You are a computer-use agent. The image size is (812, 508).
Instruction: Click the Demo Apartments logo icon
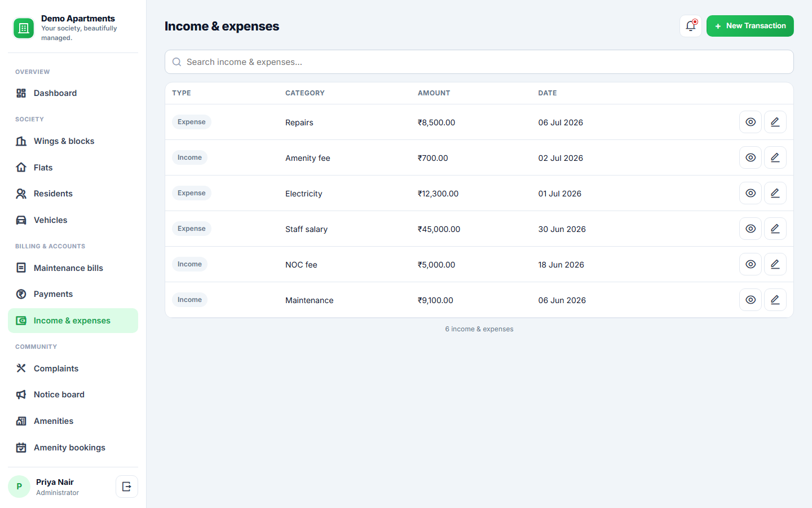click(24, 28)
